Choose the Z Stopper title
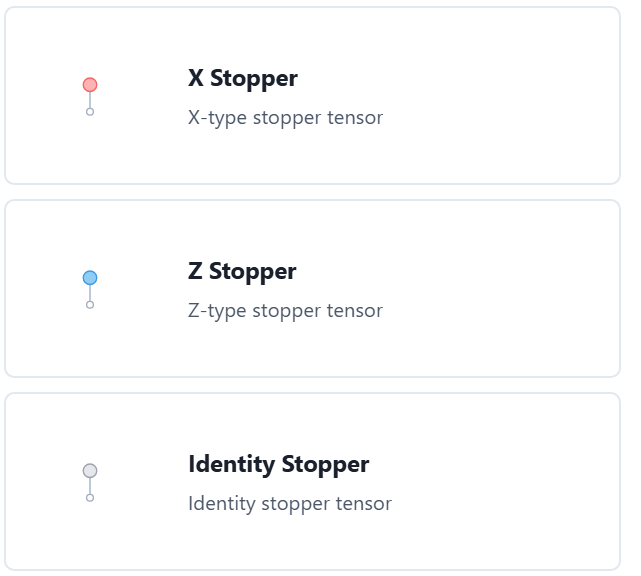 pos(242,271)
